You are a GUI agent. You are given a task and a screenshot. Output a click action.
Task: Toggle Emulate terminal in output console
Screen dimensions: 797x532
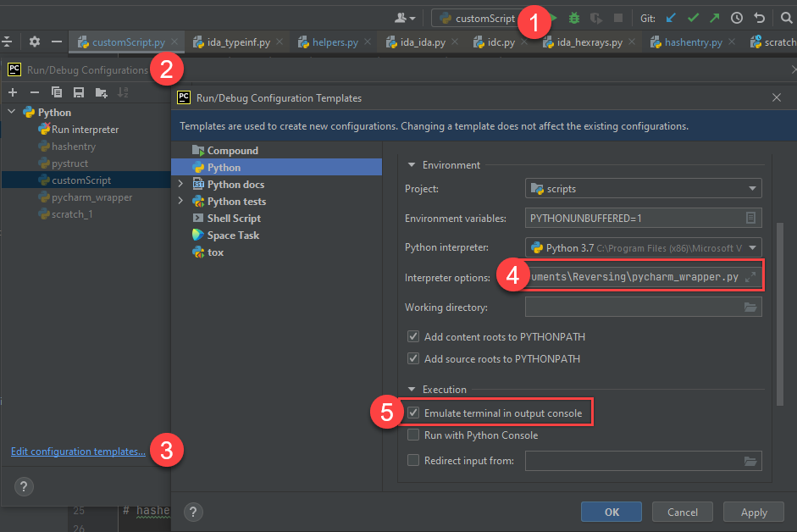tap(413, 413)
